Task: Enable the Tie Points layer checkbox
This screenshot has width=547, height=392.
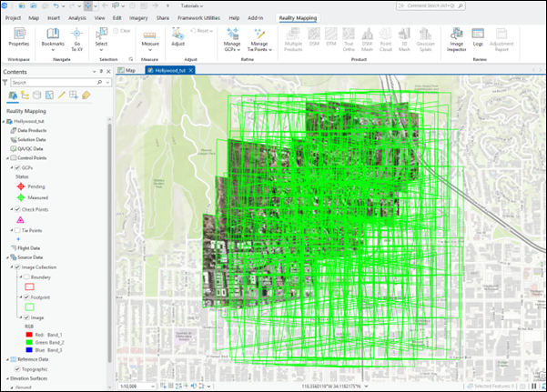Action: [x=17, y=230]
